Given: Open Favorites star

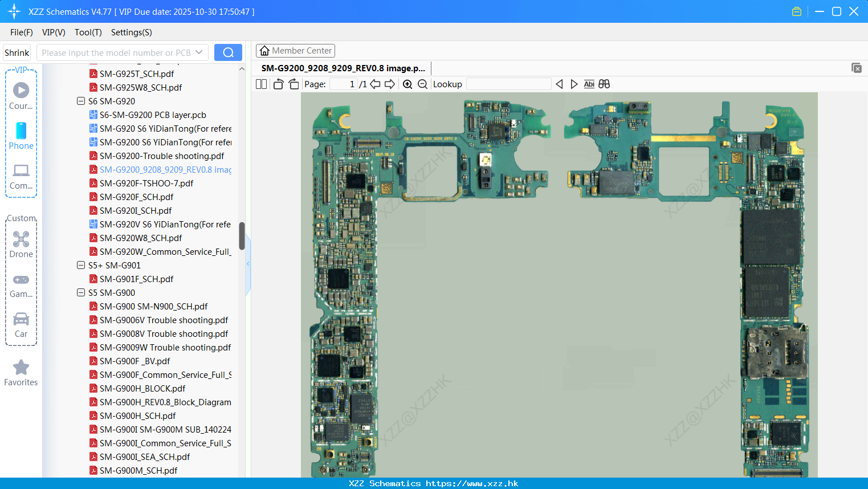Looking at the screenshot, I should [x=21, y=373].
